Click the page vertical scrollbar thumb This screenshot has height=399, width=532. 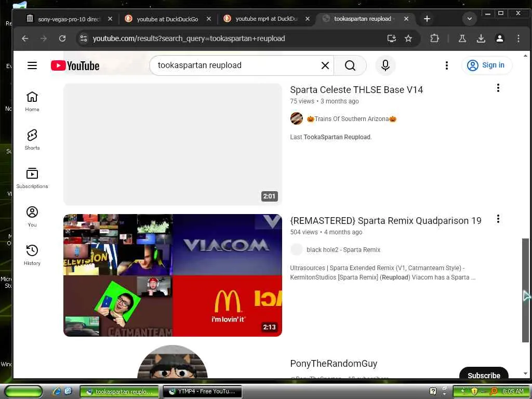525,290
